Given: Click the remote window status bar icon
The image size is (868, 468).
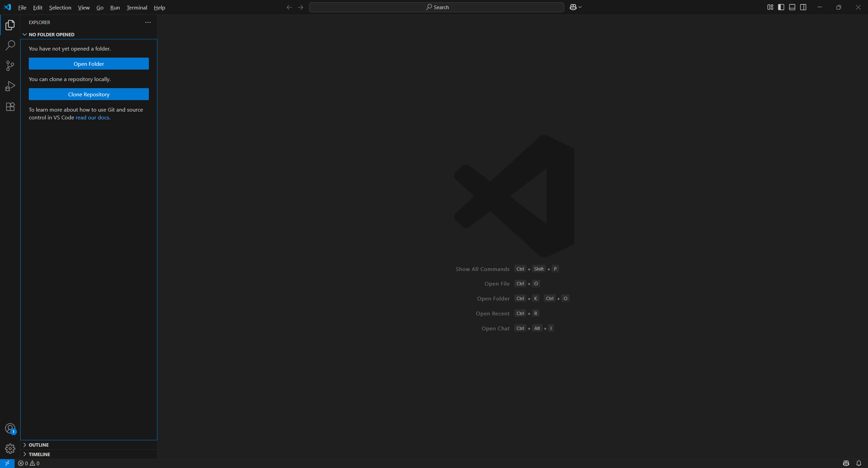Looking at the screenshot, I should (7, 463).
